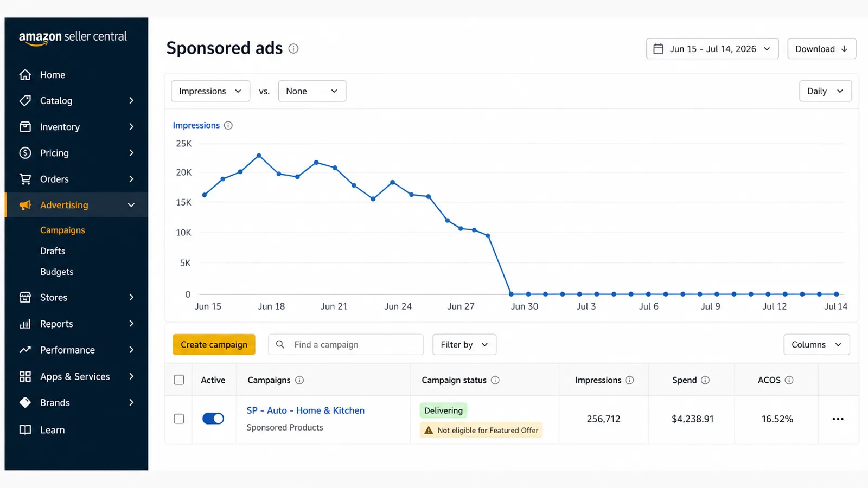868x488 pixels.
Task: Click the Stores storefront icon
Action: pyautogui.click(x=25, y=297)
